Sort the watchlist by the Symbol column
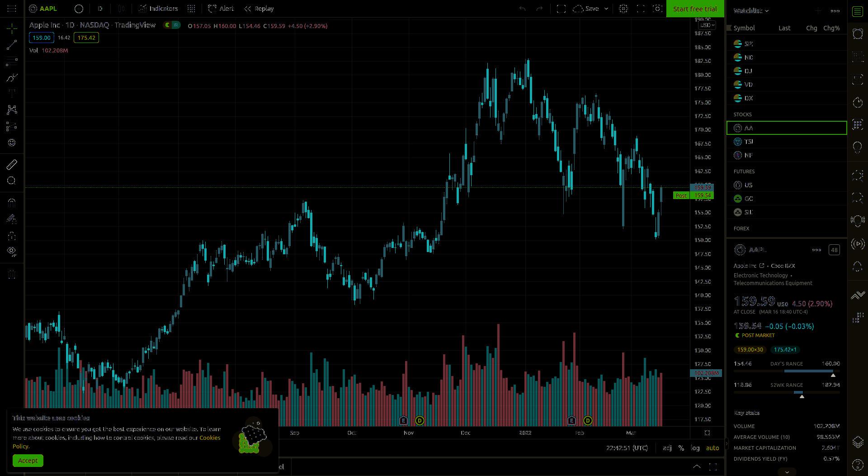868x476 pixels. coord(744,28)
